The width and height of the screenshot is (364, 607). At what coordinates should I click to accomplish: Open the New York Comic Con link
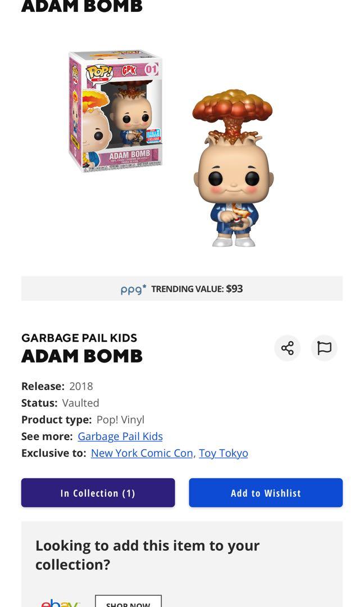click(x=142, y=453)
